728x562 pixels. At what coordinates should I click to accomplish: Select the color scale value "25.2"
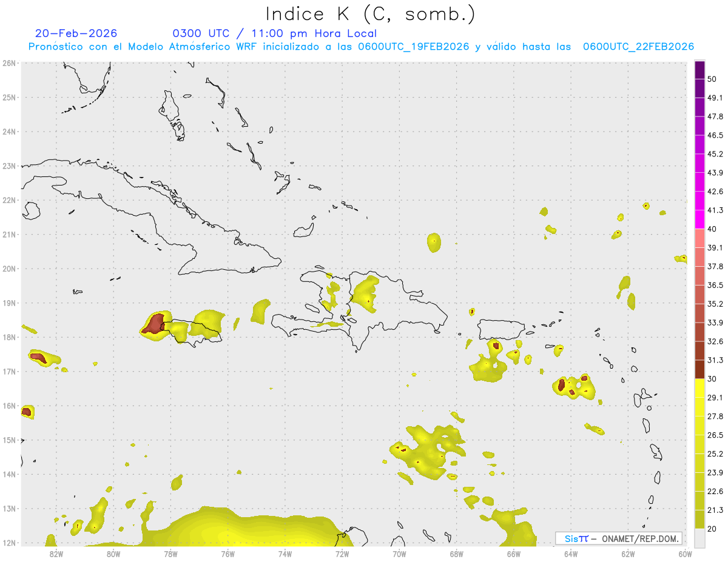[715, 454]
